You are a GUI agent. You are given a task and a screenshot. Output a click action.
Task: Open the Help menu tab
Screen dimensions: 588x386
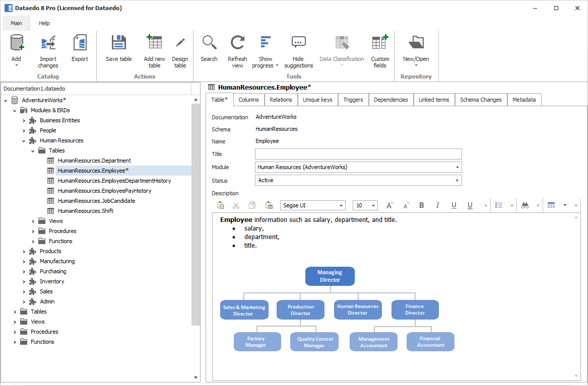coord(44,23)
